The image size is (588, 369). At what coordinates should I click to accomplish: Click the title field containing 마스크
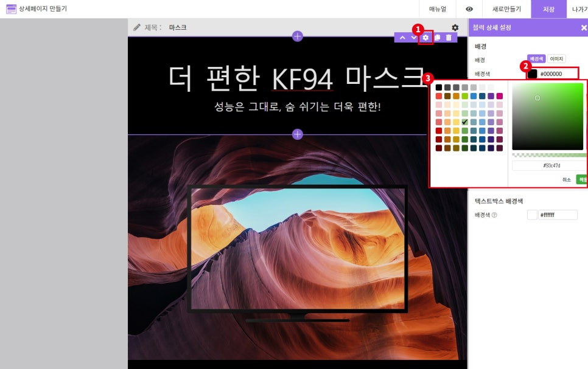click(178, 27)
